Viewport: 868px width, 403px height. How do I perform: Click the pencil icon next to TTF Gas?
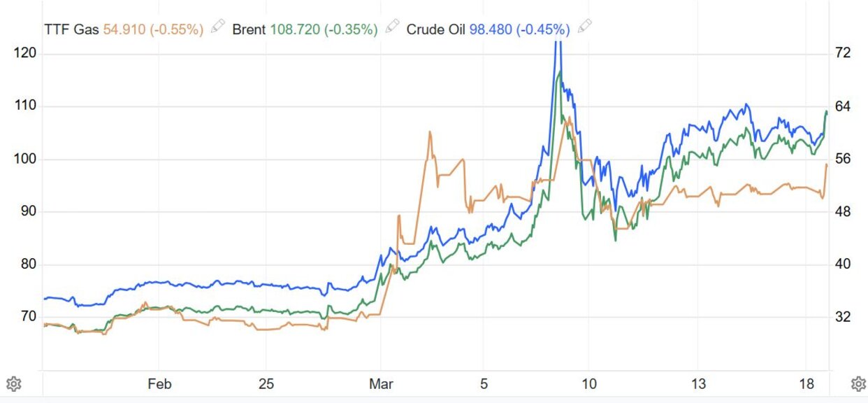point(217,27)
